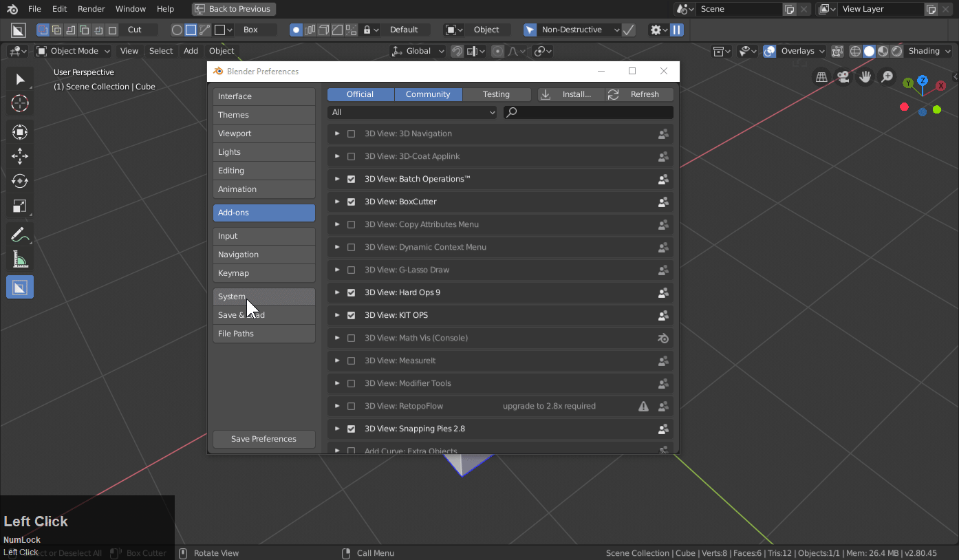
Task: Select the Measure tool
Action: pyautogui.click(x=20, y=260)
